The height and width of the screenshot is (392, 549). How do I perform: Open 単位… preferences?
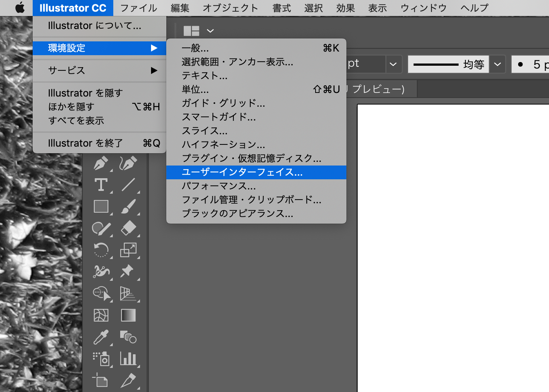[256, 89]
